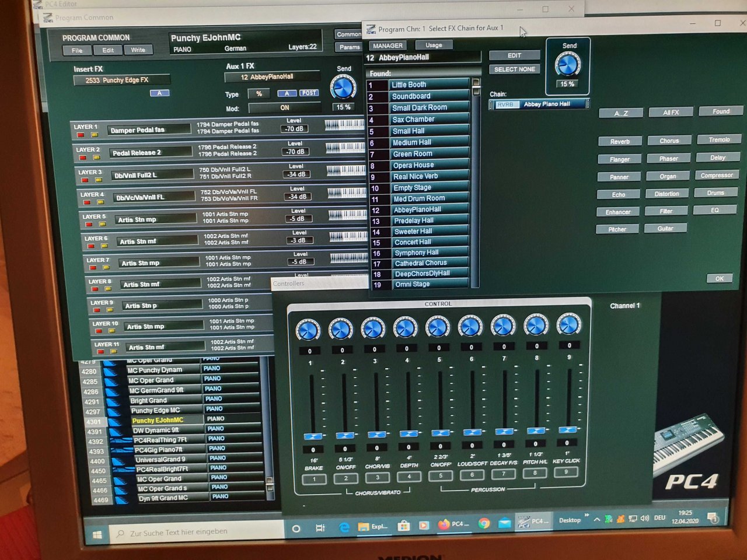Show hidden tray icons with the chevron
Viewport: 747px width, 560px height.
[596, 519]
